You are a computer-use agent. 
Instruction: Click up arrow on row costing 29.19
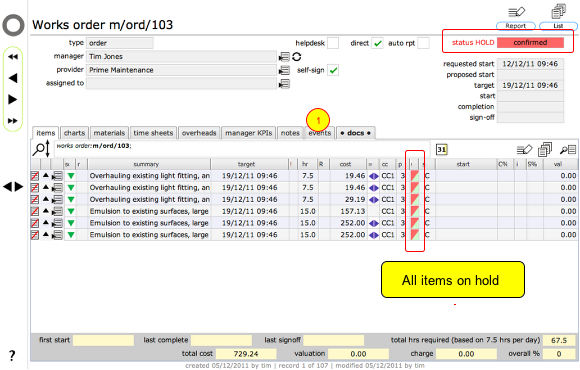[x=46, y=199]
